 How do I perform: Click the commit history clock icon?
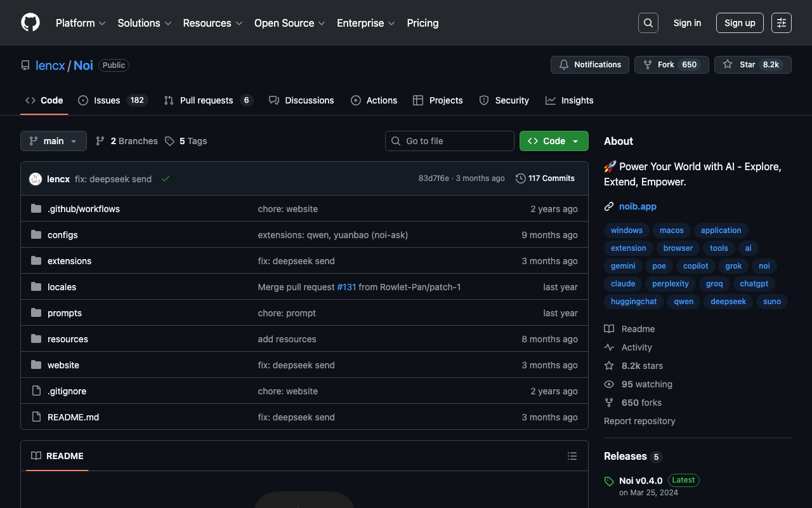pyautogui.click(x=520, y=178)
